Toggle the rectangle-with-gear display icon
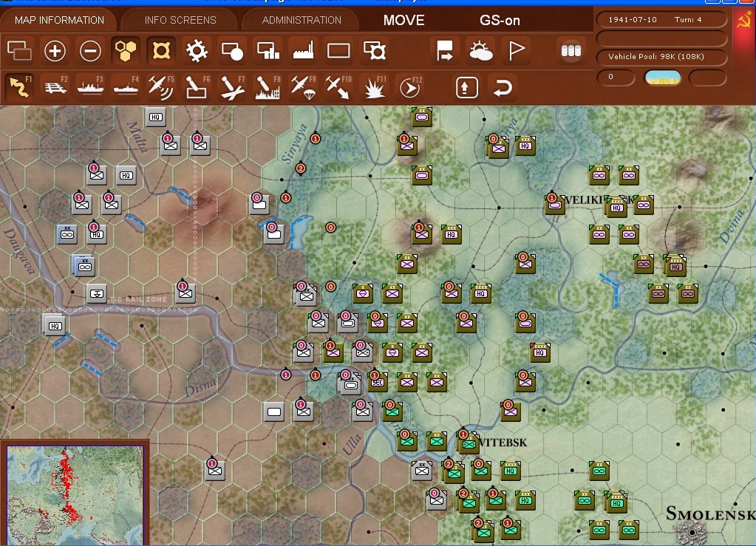The height and width of the screenshot is (546, 756). (x=375, y=50)
